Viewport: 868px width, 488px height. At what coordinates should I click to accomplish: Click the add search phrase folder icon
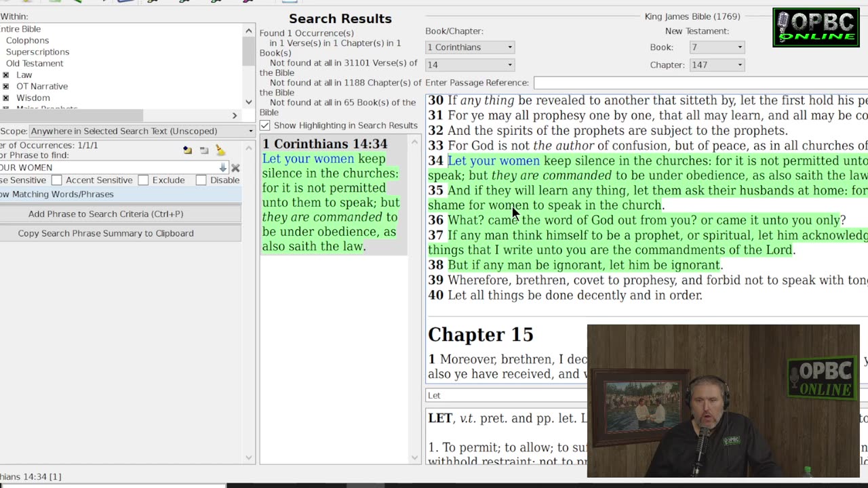click(187, 150)
